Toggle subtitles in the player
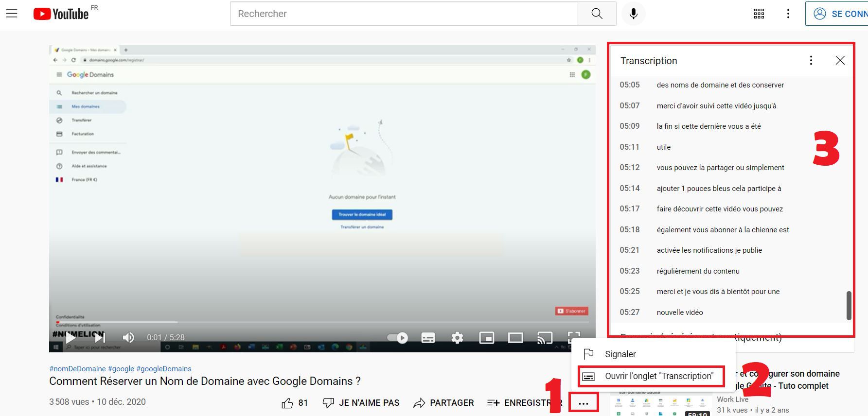Screen dimensions: 868x416 428,338
